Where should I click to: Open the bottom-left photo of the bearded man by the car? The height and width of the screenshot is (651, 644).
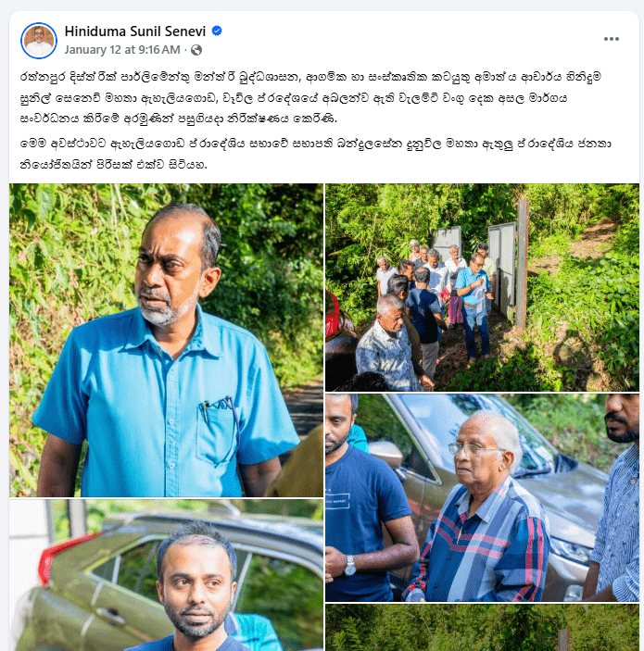166,575
